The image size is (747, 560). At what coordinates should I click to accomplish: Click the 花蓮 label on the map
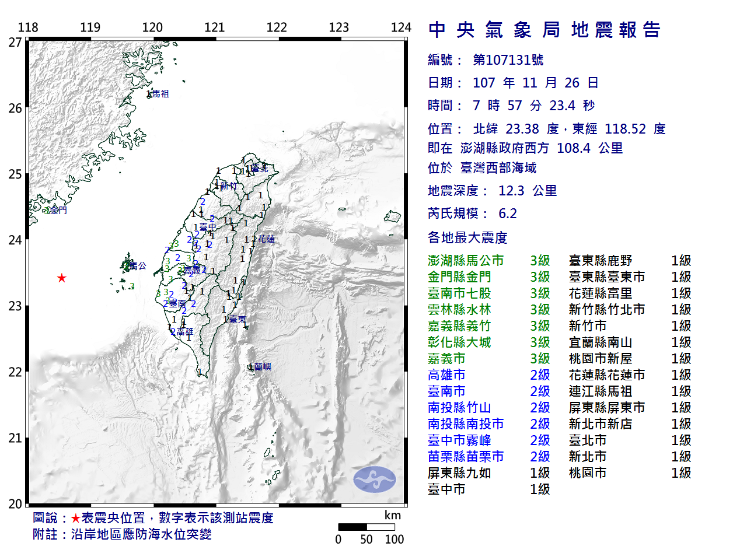pos(266,239)
